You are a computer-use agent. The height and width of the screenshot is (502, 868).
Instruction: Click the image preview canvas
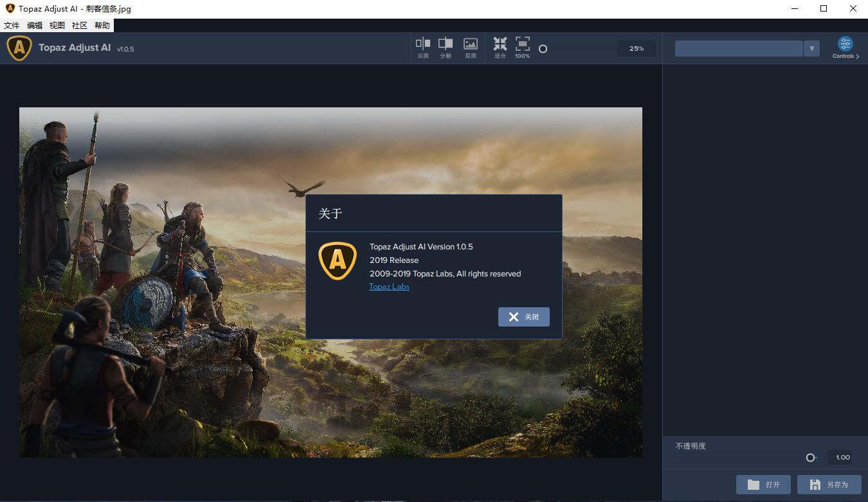tap(330, 282)
